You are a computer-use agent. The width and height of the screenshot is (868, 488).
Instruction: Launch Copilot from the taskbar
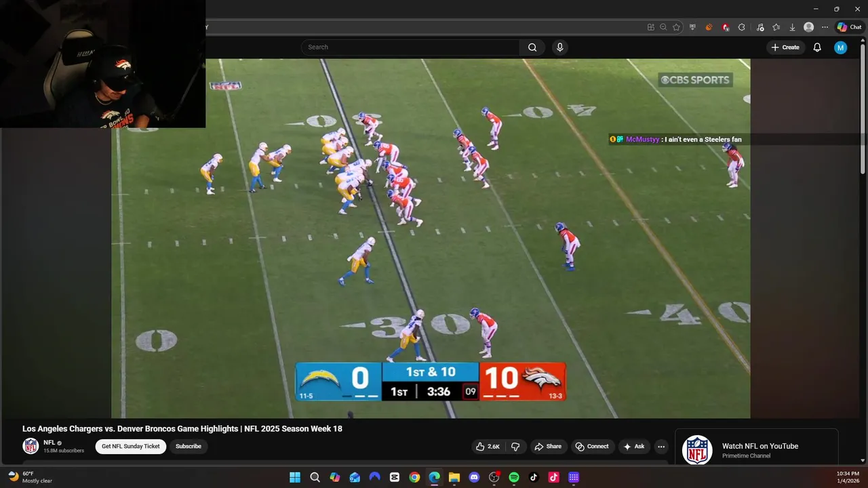(x=335, y=477)
